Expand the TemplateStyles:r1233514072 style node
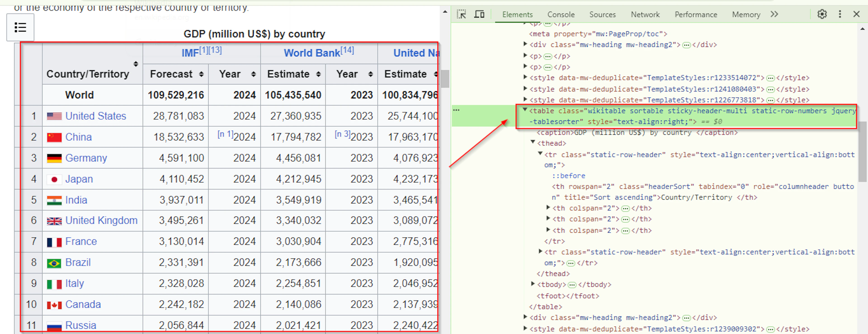 525,77
